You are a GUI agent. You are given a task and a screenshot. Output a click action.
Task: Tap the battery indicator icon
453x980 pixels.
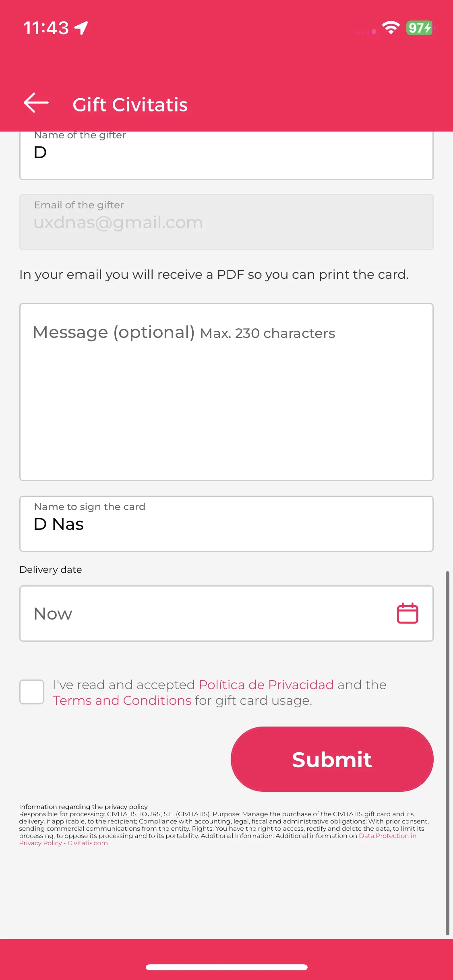(420, 28)
